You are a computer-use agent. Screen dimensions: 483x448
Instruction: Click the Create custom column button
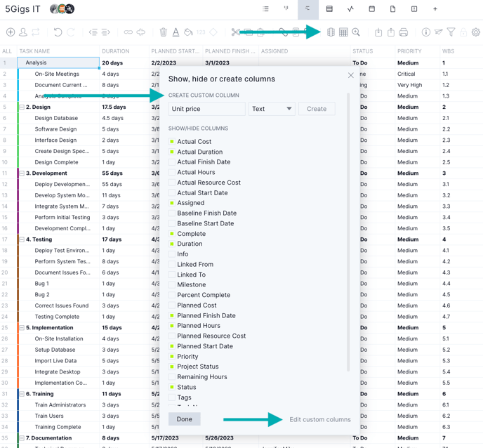coord(317,109)
